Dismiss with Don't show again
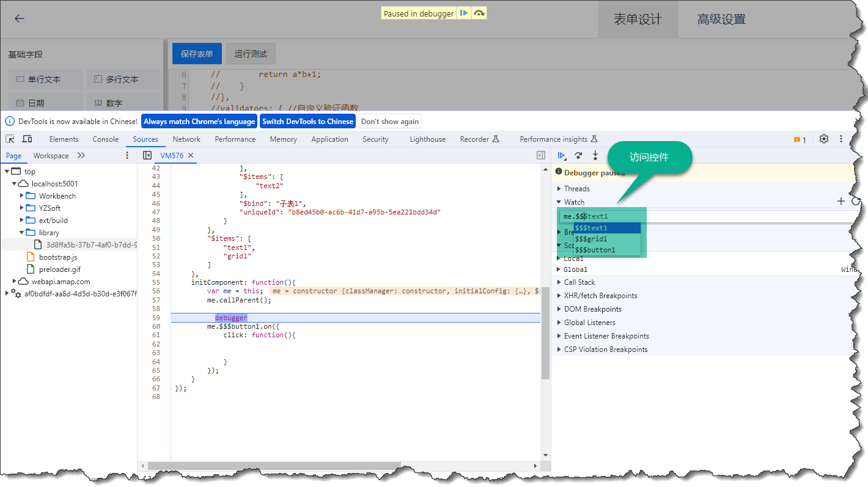The height and width of the screenshot is (487, 868). 390,121
